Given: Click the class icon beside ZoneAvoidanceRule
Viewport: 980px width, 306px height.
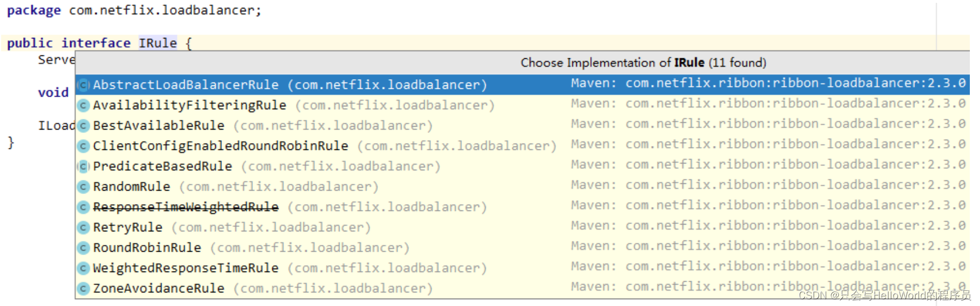Looking at the screenshot, I should (x=84, y=288).
